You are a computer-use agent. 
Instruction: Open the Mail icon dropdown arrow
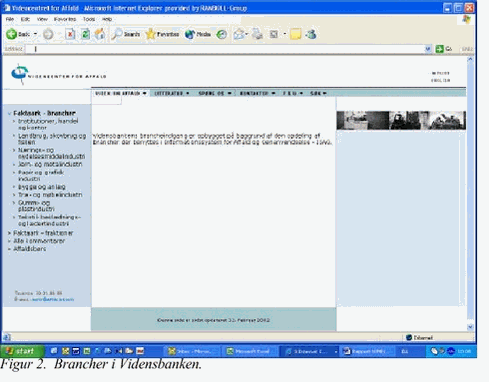247,34
